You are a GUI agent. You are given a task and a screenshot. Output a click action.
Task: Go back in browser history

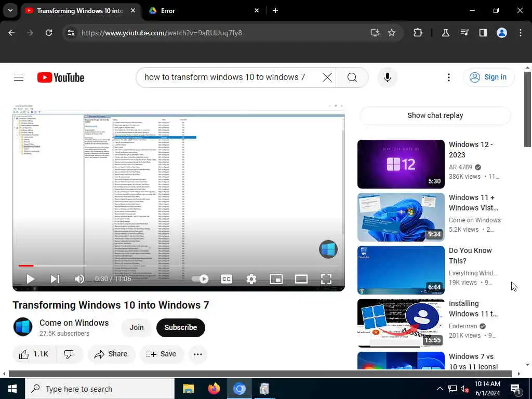point(11,33)
